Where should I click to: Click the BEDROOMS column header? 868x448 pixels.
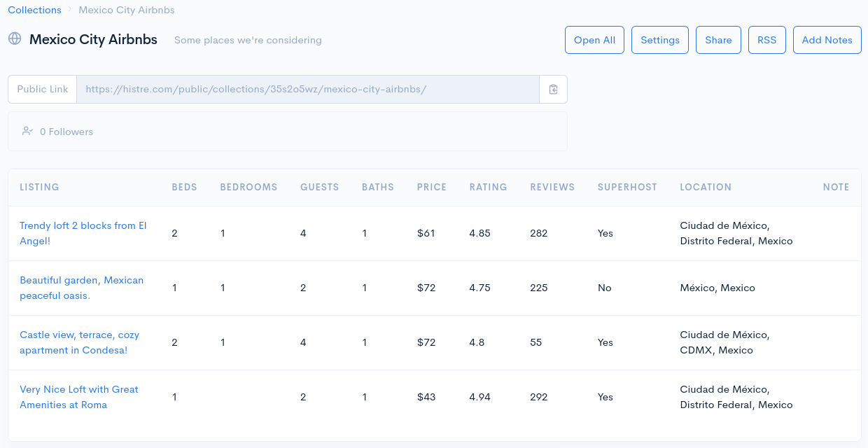pyautogui.click(x=248, y=187)
